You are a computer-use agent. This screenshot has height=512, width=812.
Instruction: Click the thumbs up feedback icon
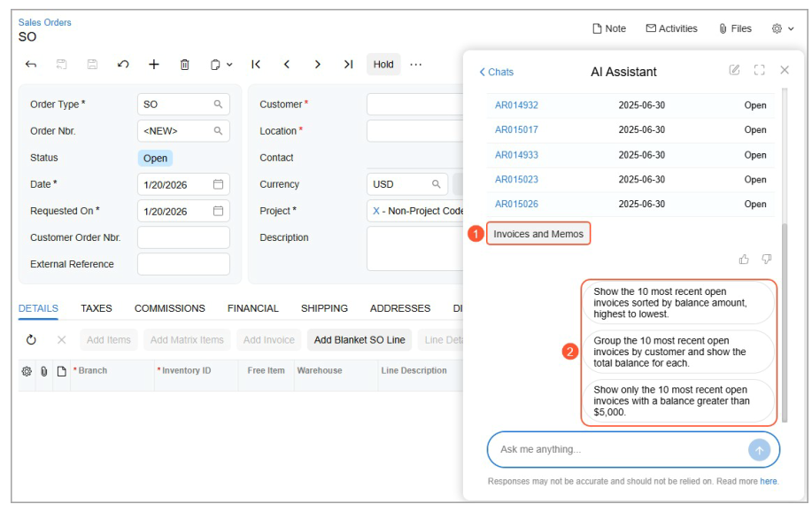click(744, 260)
